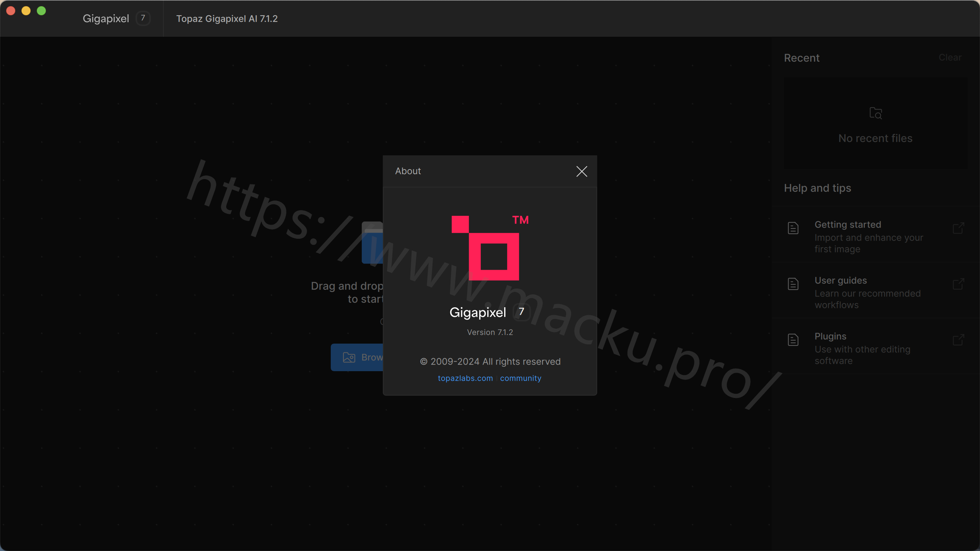The width and height of the screenshot is (980, 551).
Task: Click the Version 7.1.2 text
Action: coord(490,332)
